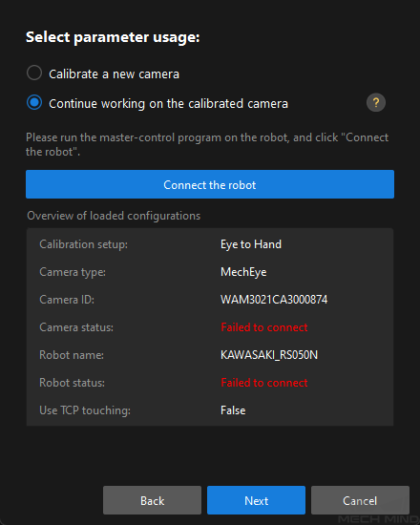Click the Calibration setup label
The width and height of the screenshot is (420, 525).
coord(83,244)
